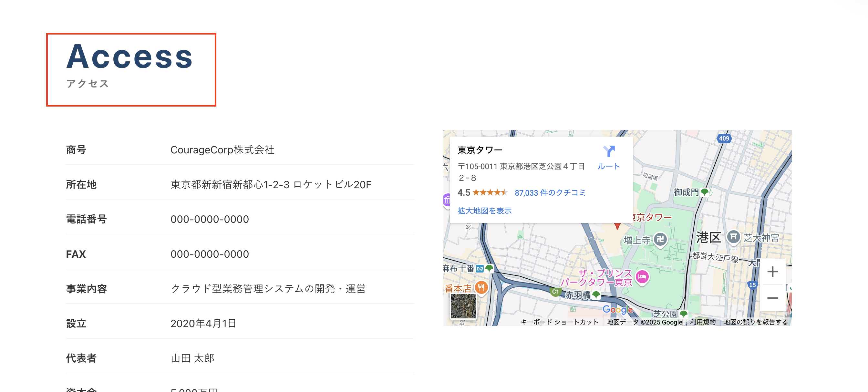Click the 〒105-0011 address in map card

pyautogui.click(x=521, y=172)
